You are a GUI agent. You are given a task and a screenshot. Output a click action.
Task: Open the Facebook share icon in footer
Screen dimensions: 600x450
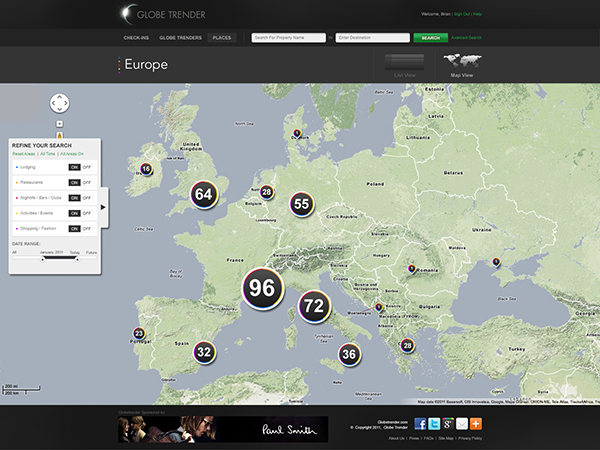click(420, 423)
